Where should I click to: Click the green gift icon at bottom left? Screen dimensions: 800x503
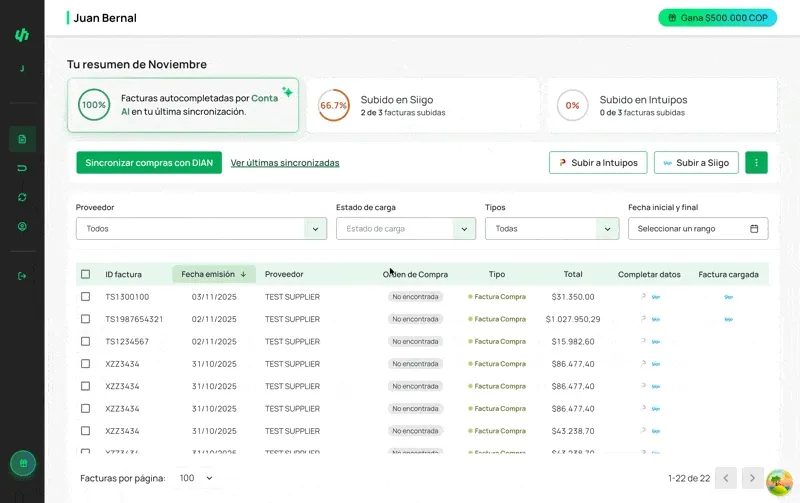tap(22, 463)
